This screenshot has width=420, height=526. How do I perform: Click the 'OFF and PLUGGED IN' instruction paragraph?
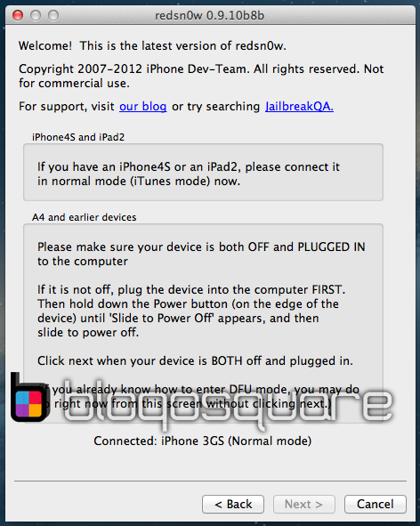coord(201,254)
